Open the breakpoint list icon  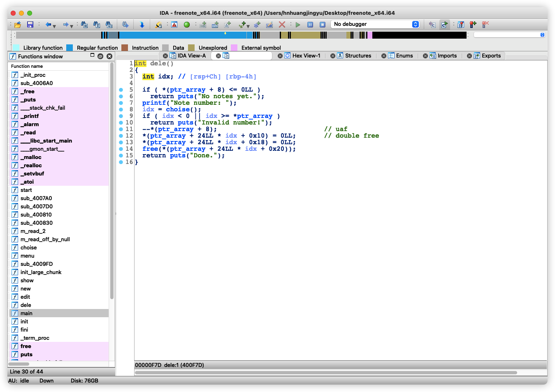pyautogui.click(x=461, y=25)
